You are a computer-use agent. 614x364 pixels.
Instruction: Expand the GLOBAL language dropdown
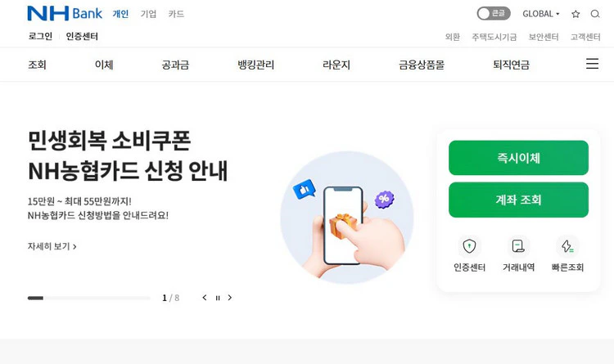tap(541, 14)
